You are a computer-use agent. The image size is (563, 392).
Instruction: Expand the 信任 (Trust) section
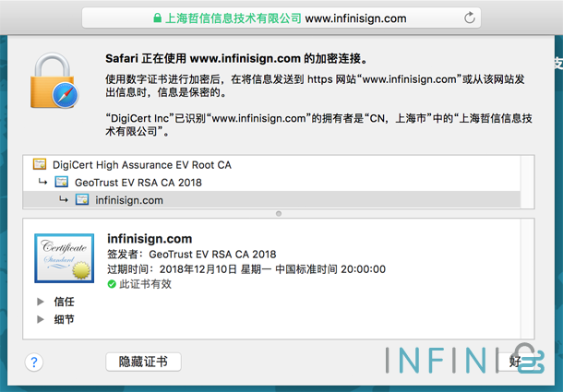click(41, 302)
